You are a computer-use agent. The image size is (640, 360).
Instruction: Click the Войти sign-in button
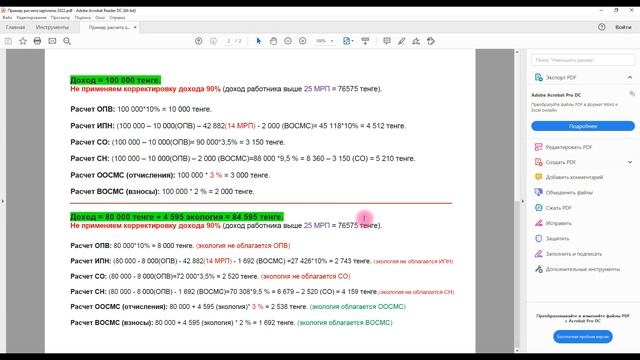623,27
